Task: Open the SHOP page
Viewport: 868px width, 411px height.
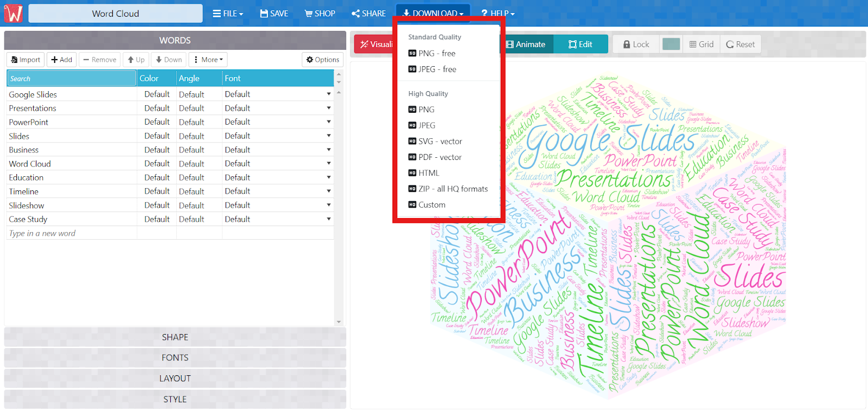Action: [x=320, y=14]
